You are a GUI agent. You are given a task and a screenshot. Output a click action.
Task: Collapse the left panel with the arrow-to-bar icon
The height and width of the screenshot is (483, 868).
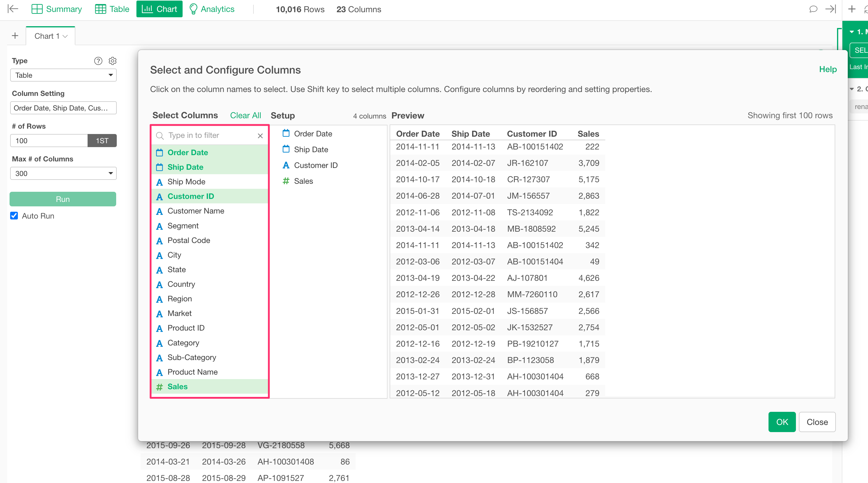pyautogui.click(x=13, y=9)
